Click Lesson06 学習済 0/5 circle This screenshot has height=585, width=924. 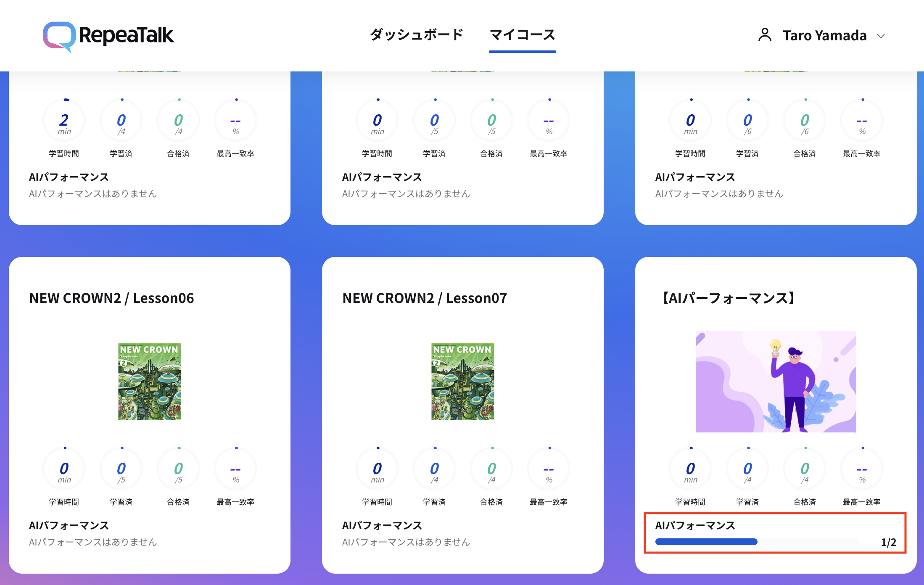tap(121, 469)
